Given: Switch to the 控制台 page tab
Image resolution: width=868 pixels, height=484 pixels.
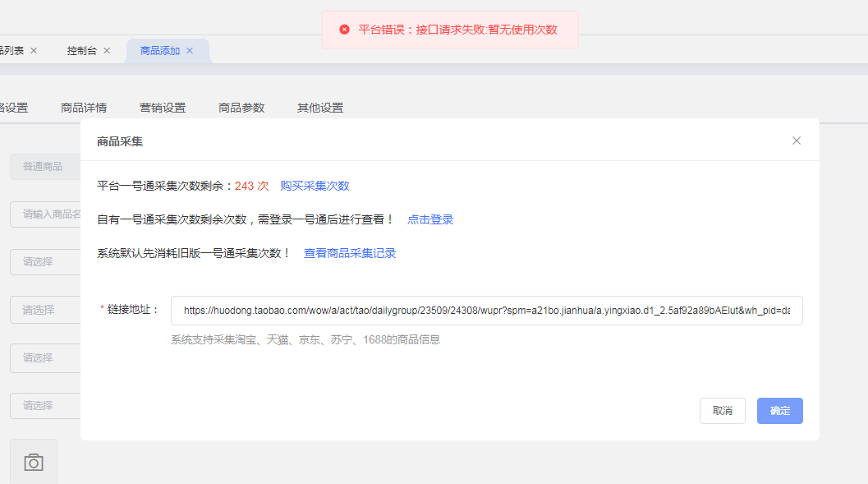Looking at the screenshot, I should coord(81,51).
